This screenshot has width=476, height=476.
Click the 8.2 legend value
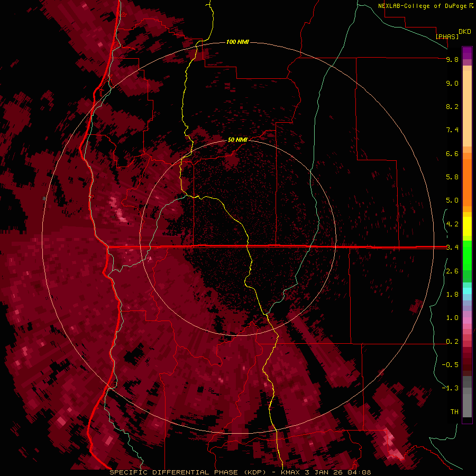click(x=452, y=106)
